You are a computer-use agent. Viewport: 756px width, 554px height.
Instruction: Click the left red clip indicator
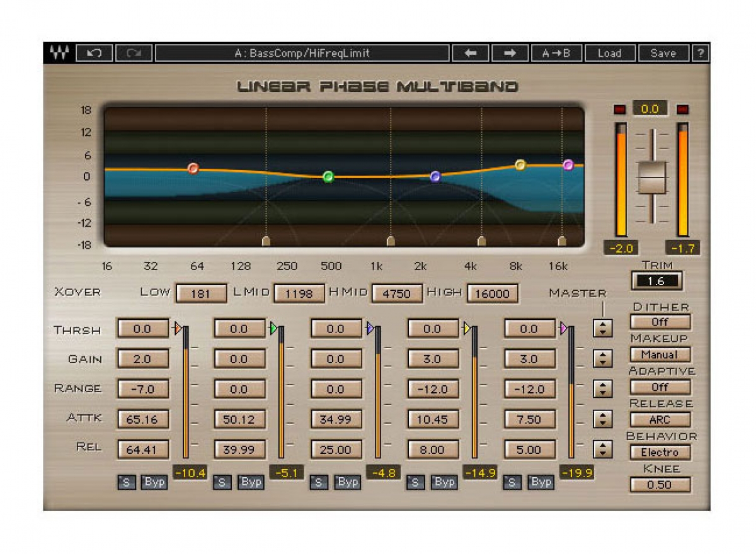pyautogui.click(x=620, y=110)
